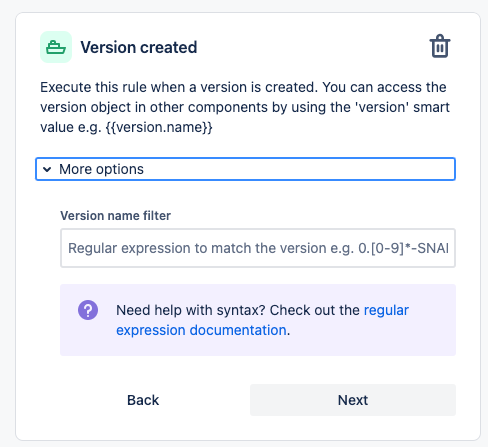
Task: Click the 'Execute this rule' description paragraph
Action: pyautogui.click(x=245, y=107)
